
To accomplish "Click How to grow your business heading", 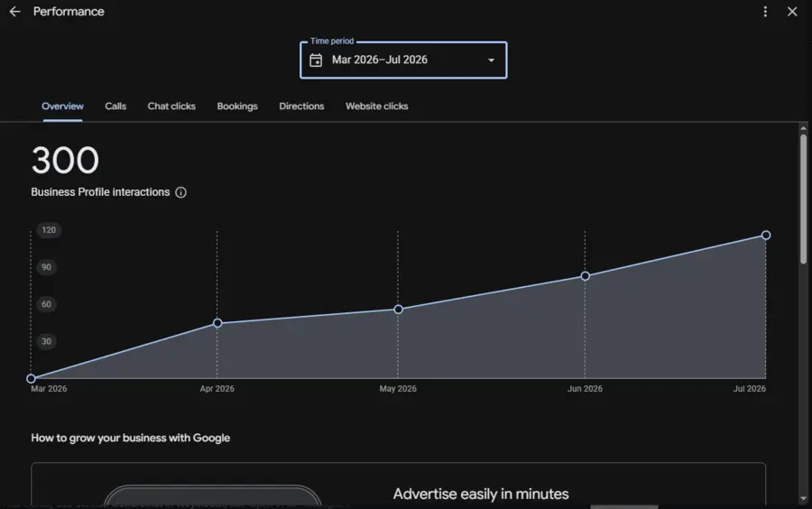I will (131, 438).
